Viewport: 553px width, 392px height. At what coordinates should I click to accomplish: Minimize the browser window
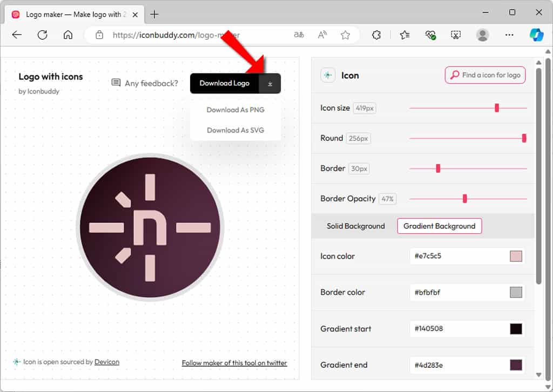pyautogui.click(x=485, y=13)
